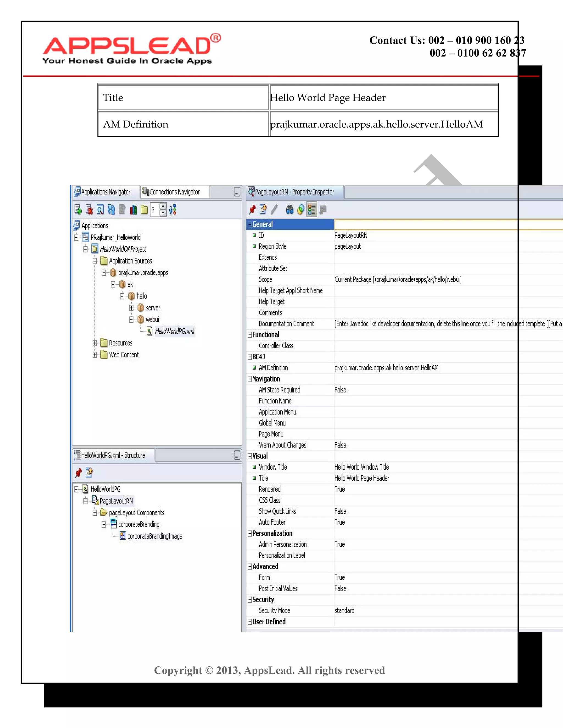Screen dimensions: 563x728
Task: Click the greyed list icon at the toolbar end
Action: point(322,209)
